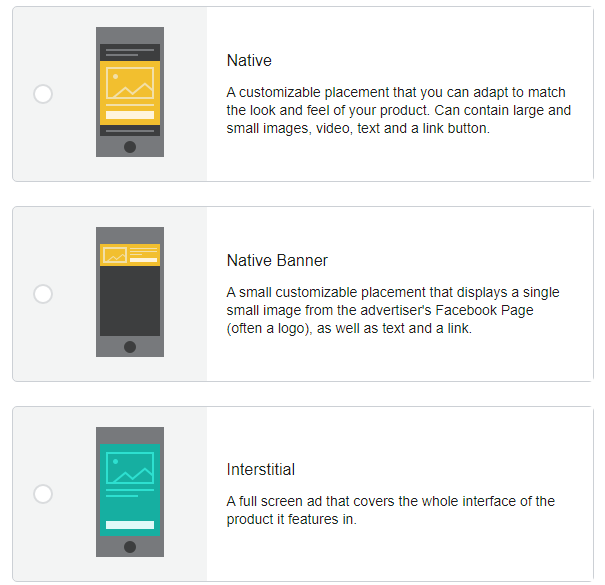The image size is (605, 585).
Task: Click the yellow image placeholder in Native phone
Action: click(x=130, y=83)
